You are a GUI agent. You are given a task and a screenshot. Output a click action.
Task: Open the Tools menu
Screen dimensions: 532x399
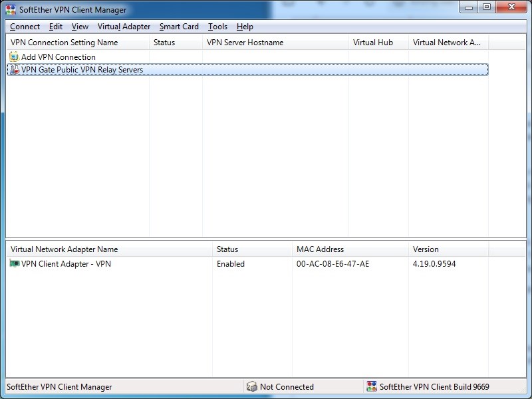[x=217, y=27]
